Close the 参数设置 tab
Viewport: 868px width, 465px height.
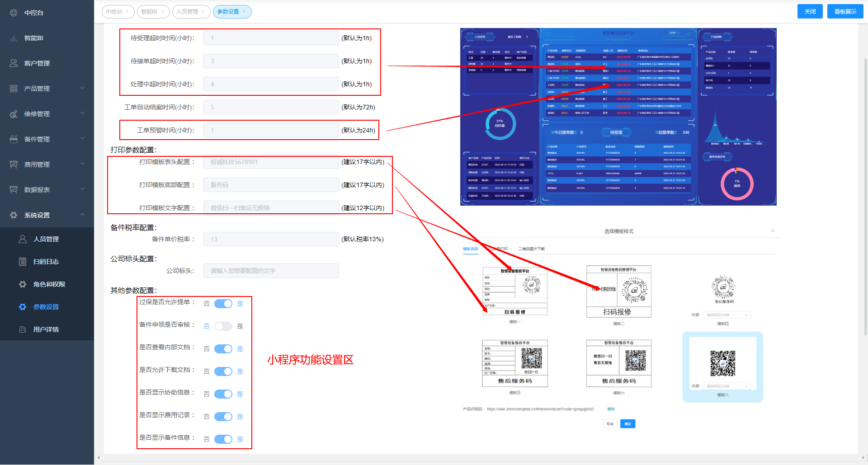coord(244,12)
